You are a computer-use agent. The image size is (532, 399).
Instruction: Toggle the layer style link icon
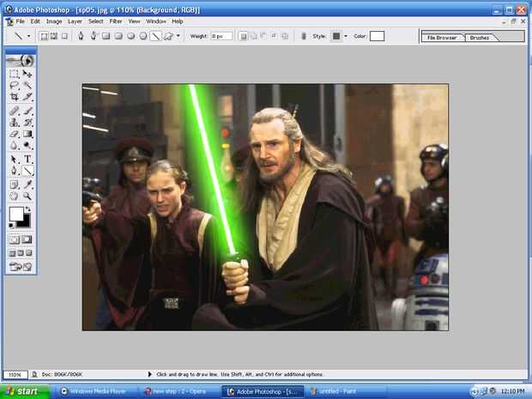pos(304,36)
